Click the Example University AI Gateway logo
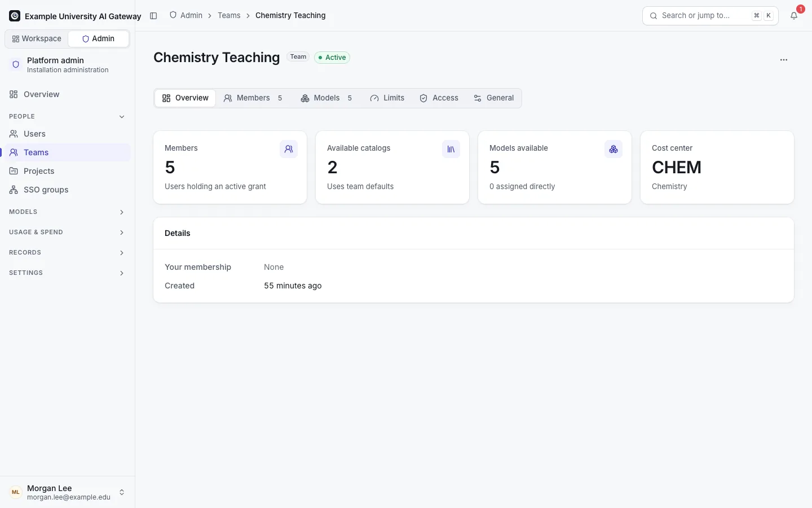This screenshot has width=812, height=508. [15, 16]
